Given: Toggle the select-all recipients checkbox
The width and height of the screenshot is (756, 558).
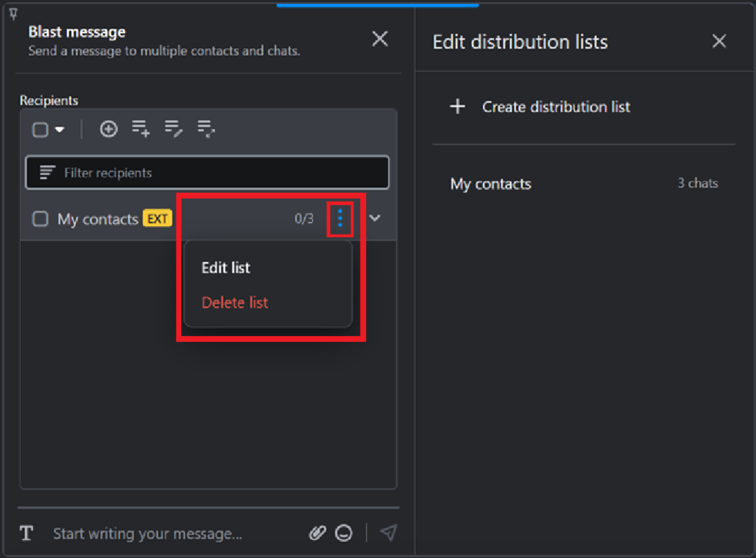Looking at the screenshot, I should (x=40, y=130).
